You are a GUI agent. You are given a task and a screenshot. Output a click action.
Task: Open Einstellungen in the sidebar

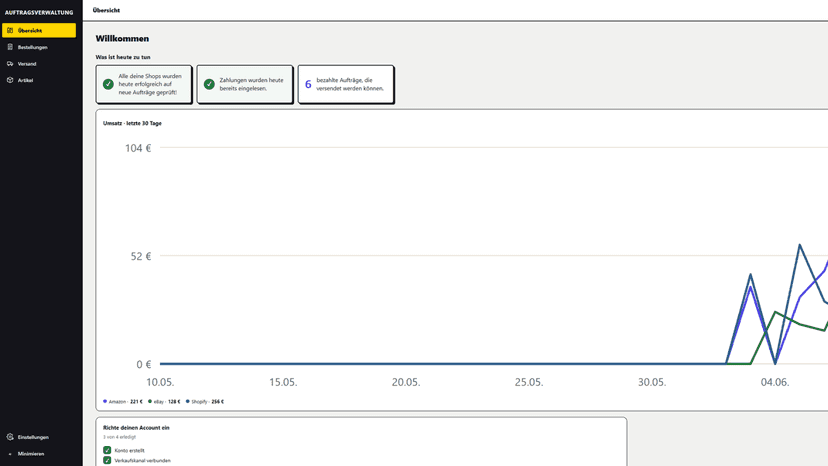coord(39,437)
